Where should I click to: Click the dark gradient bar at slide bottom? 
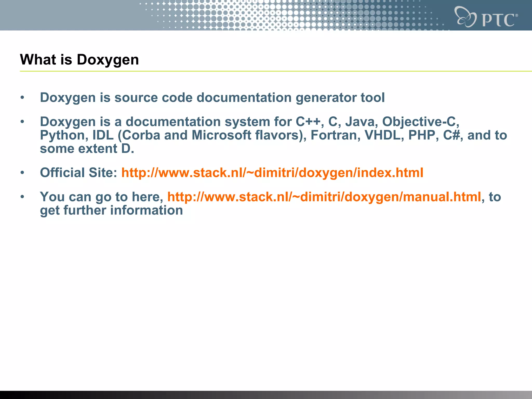click(266, 395)
